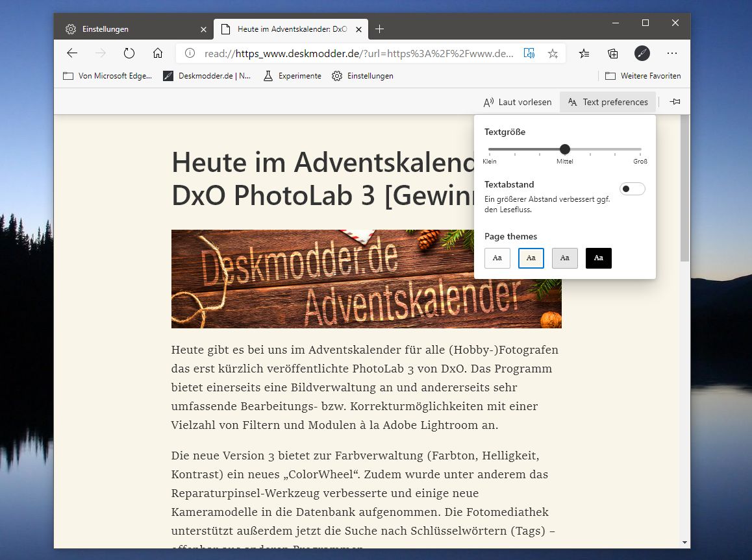Choose the black dark page theme

pyautogui.click(x=599, y=258)
